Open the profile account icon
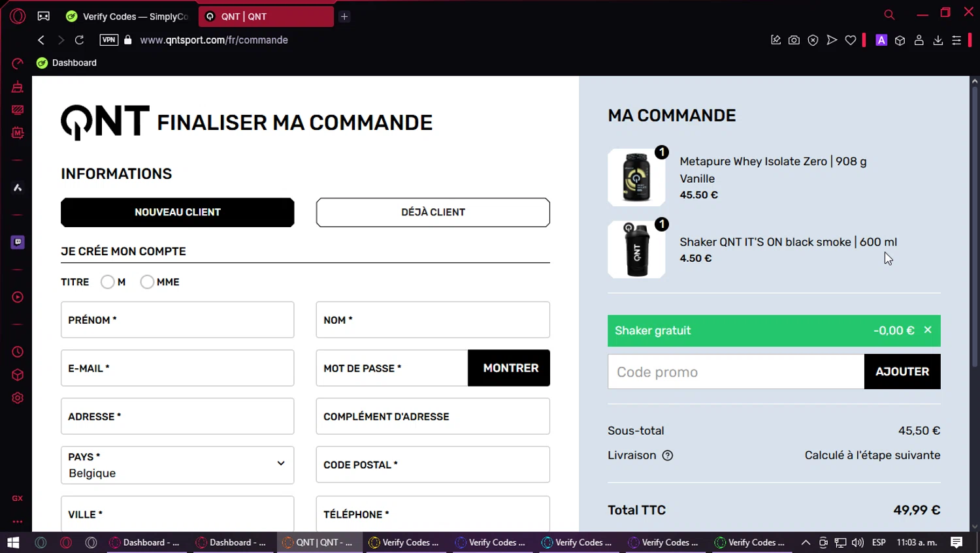Viewport: 980px width, 553px height. pos(919,40)
